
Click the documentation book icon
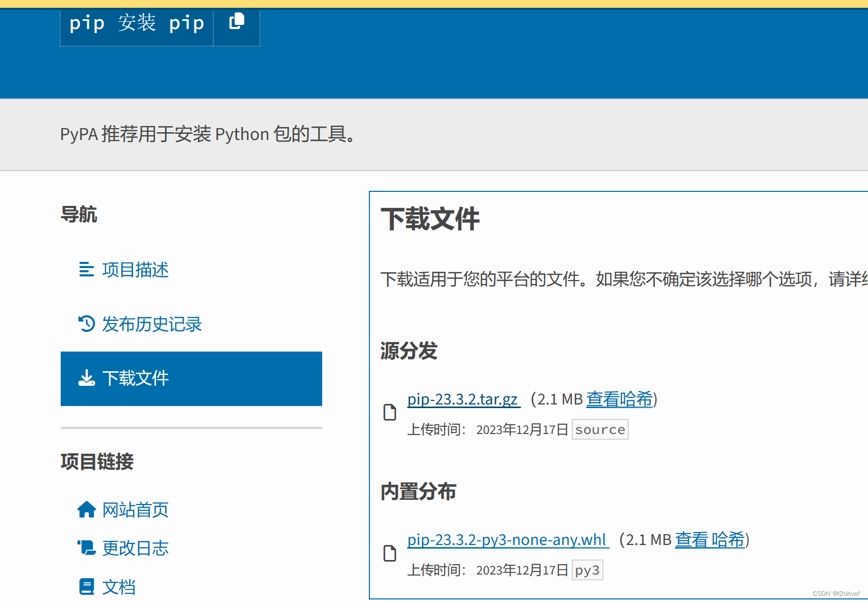86,586
